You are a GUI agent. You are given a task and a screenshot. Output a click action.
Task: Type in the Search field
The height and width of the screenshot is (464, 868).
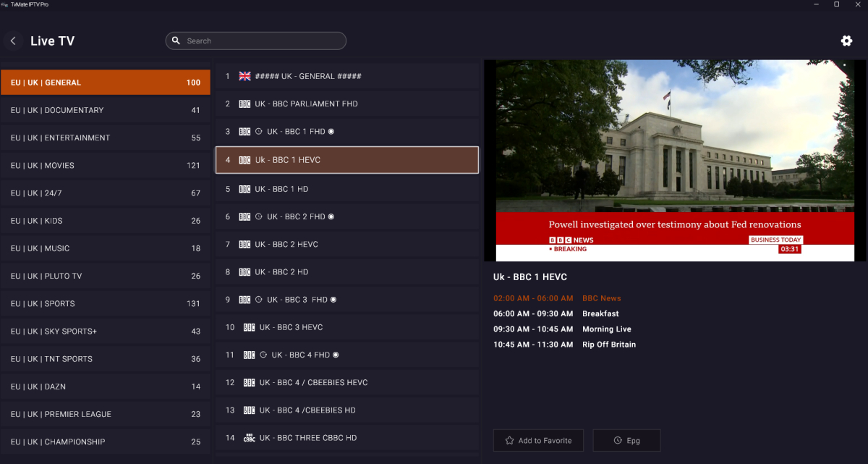260,41
